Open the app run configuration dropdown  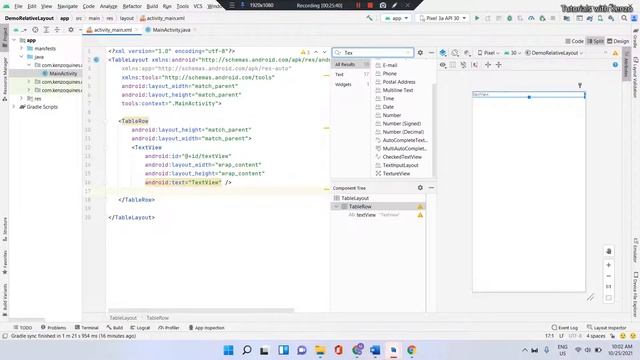click(396, 18)
